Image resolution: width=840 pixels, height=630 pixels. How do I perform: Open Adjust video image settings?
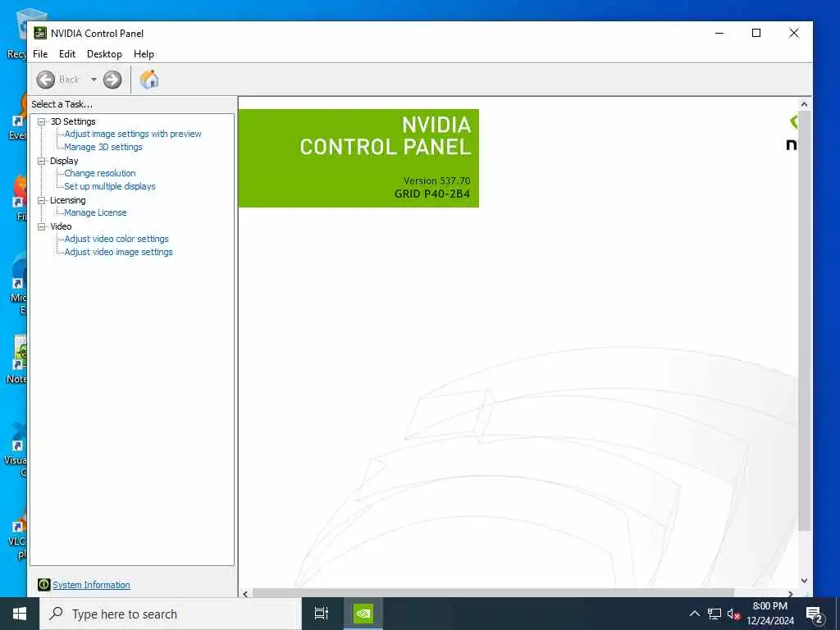[119, 252]
